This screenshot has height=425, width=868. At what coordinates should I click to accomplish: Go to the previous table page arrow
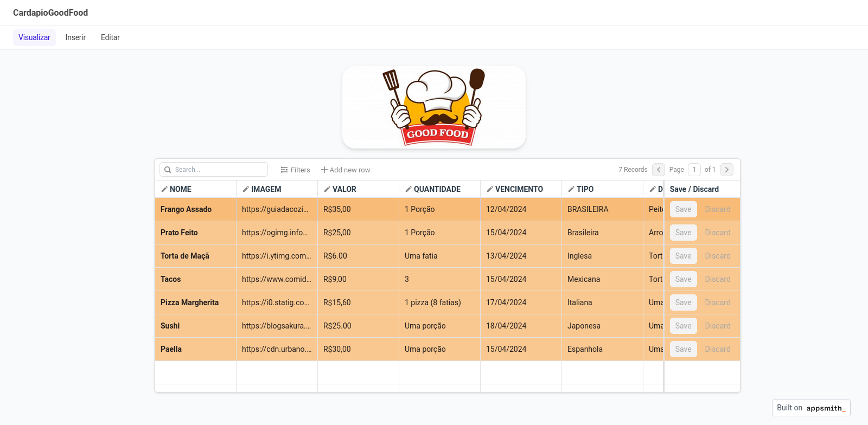(659, 170)
